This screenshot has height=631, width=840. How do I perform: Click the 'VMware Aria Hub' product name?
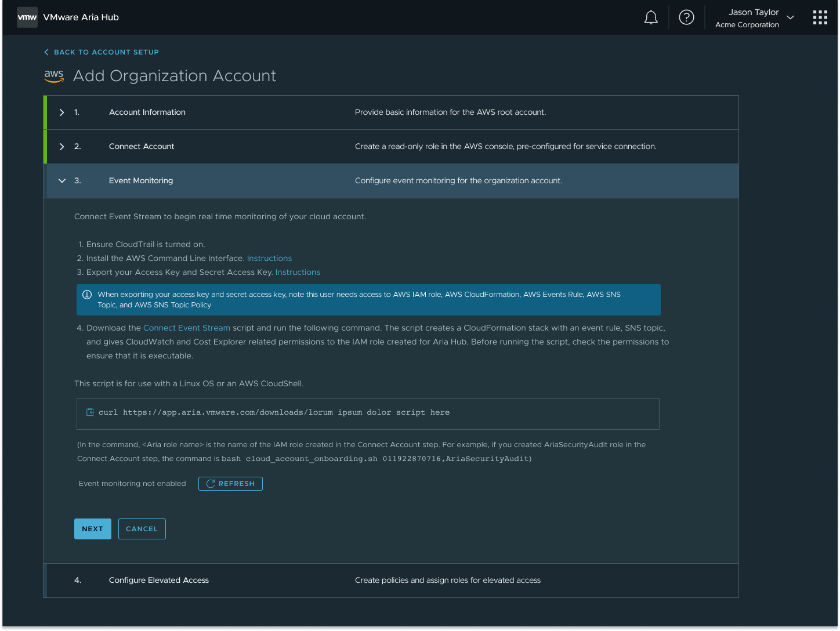pyautogui.click(x=81, y=17)
